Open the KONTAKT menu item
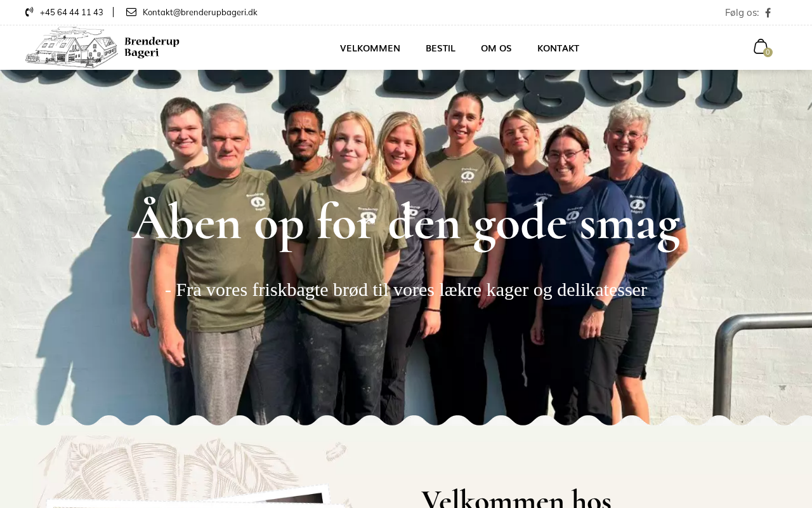Screen dimensions: 812x508 (x=558, y=48)
